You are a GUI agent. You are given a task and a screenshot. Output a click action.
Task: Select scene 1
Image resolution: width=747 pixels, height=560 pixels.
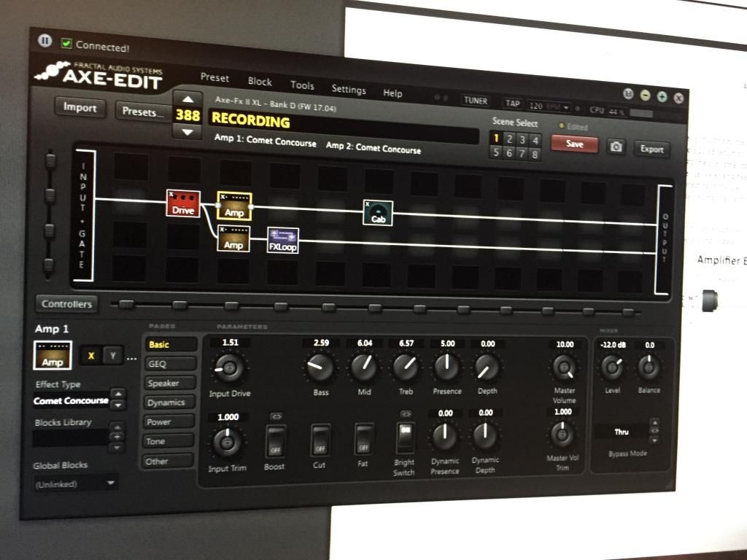coord(496,138)
